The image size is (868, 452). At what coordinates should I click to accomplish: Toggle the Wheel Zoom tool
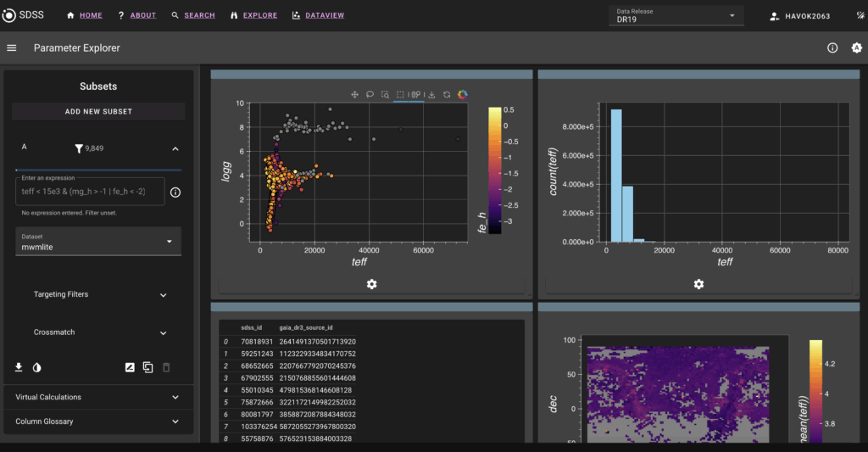[416, 95]
